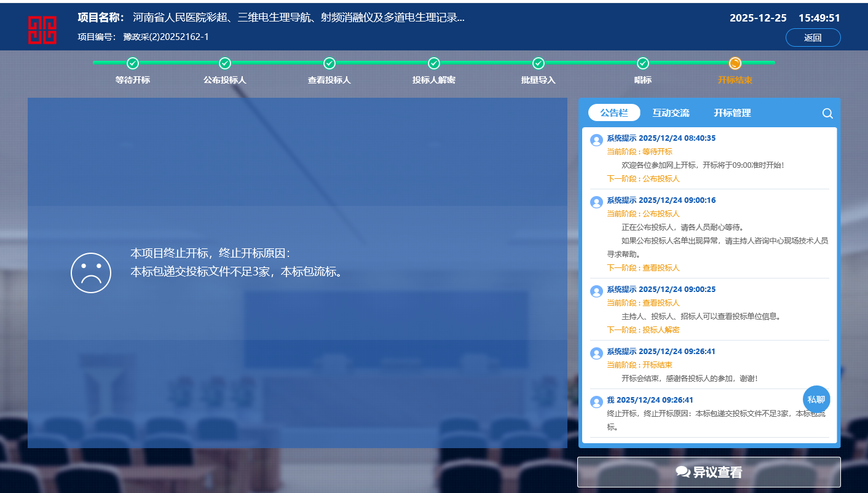Click the search magnifier icon in panel
This screenshot has height=493, width=868.
827,113
